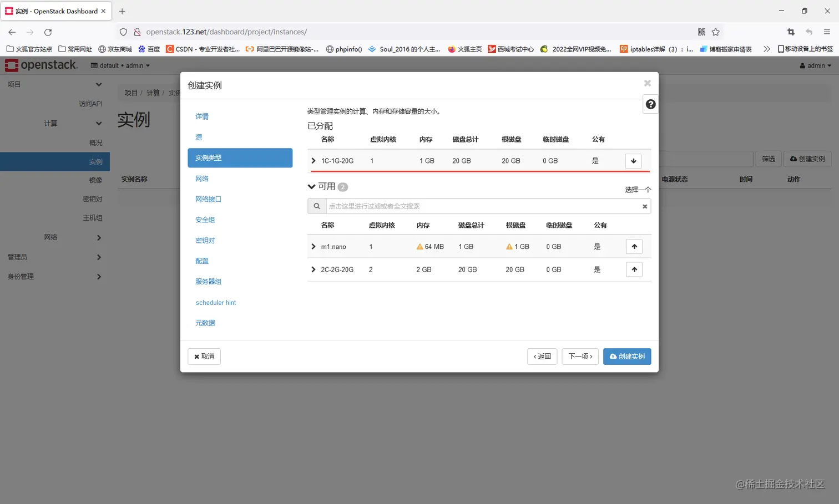Reload the page with the refresh icon
The width and height of the screenshot is (839, 504).
[48, 32]
